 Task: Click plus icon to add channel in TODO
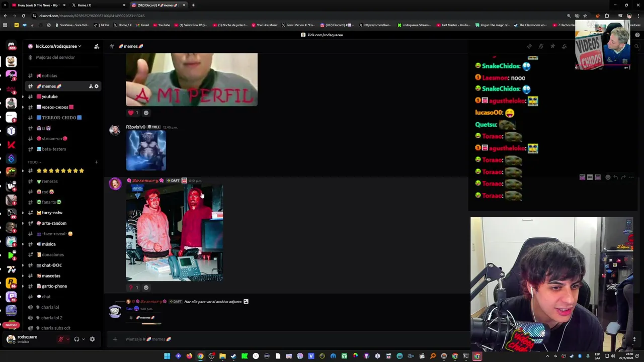[96, 162]
